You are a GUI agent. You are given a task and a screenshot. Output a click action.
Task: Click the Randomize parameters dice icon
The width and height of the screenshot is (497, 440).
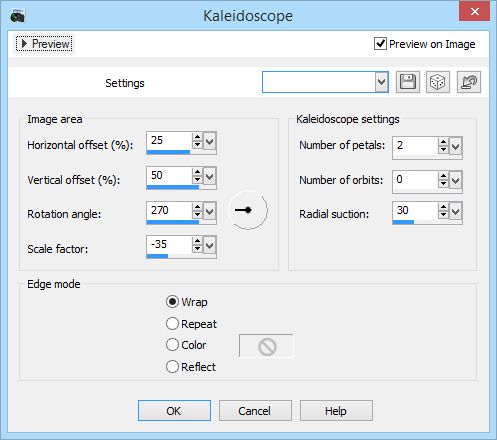tap(438, 82)
